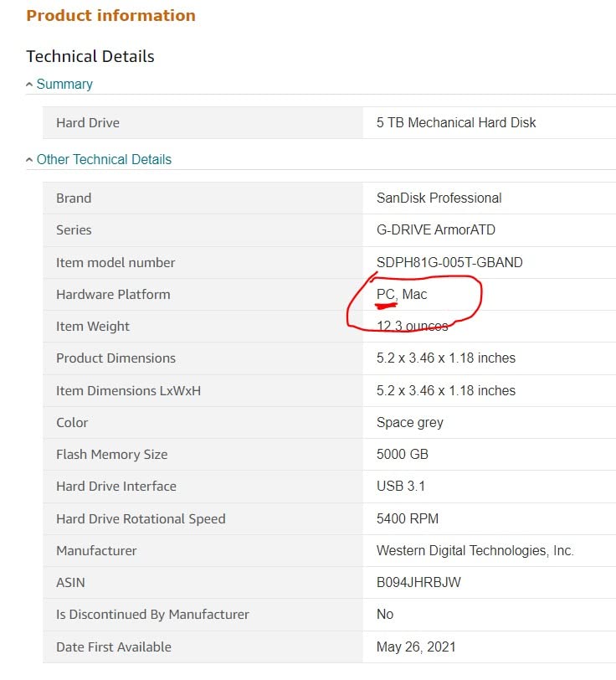The height and width of the screenshot is (680, 616).
Task: Open the Other Technical Details link text
Action: (104, 160)
